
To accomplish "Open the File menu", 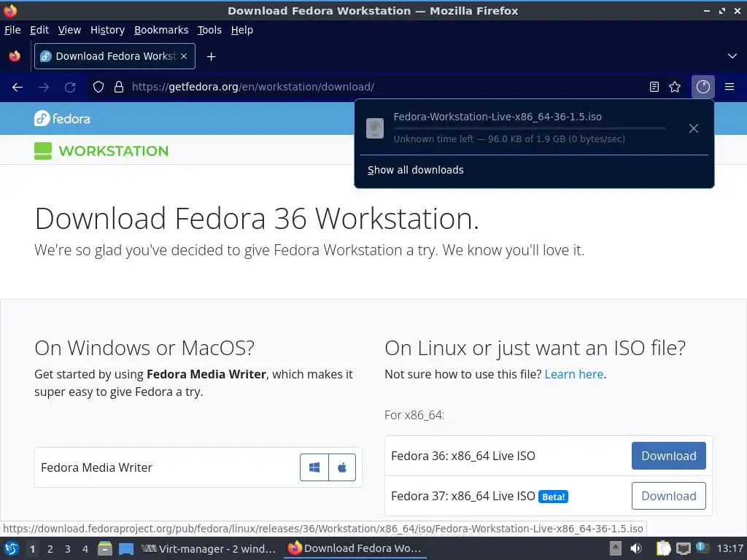I will click(x=12, y=30).
